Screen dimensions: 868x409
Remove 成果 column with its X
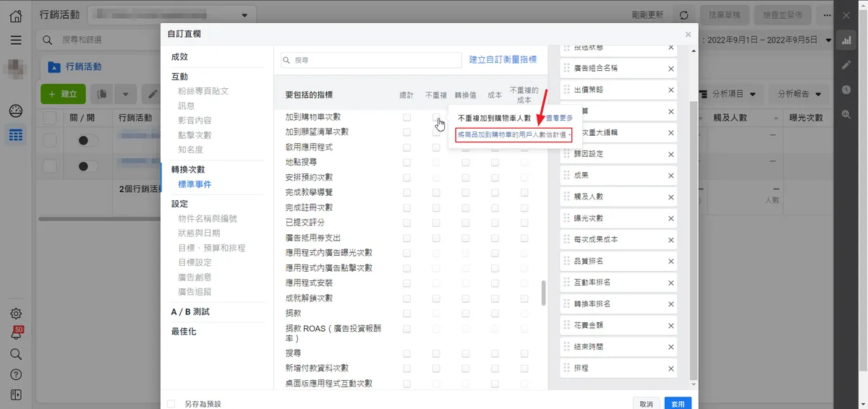[671, 175]
